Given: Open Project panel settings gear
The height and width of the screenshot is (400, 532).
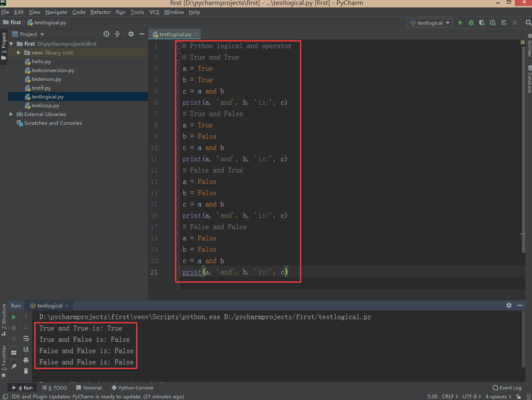Looking at the screenshot, I should click(131, 34).
